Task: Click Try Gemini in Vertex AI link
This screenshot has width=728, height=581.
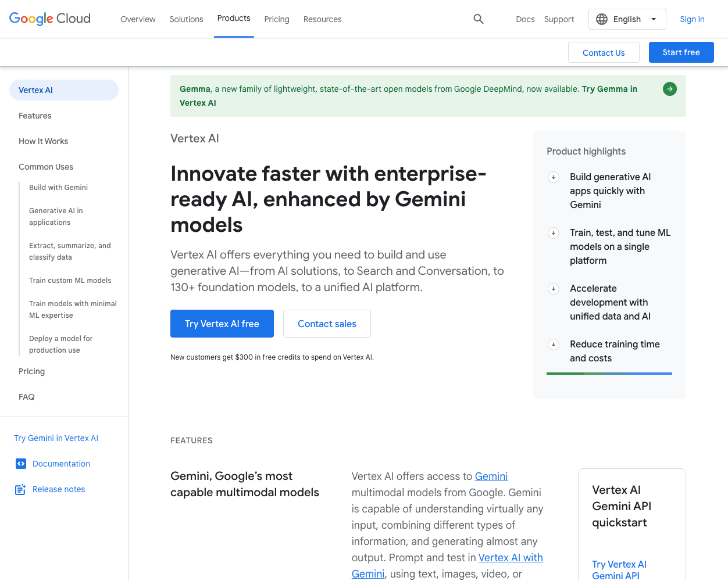Action: [x=56, y=438]
